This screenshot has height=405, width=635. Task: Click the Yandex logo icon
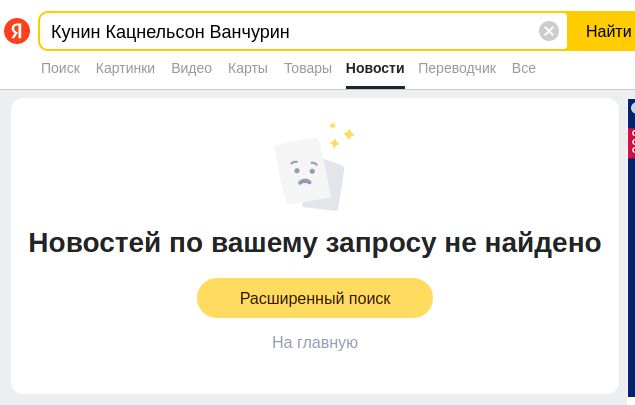click(17, 31)
